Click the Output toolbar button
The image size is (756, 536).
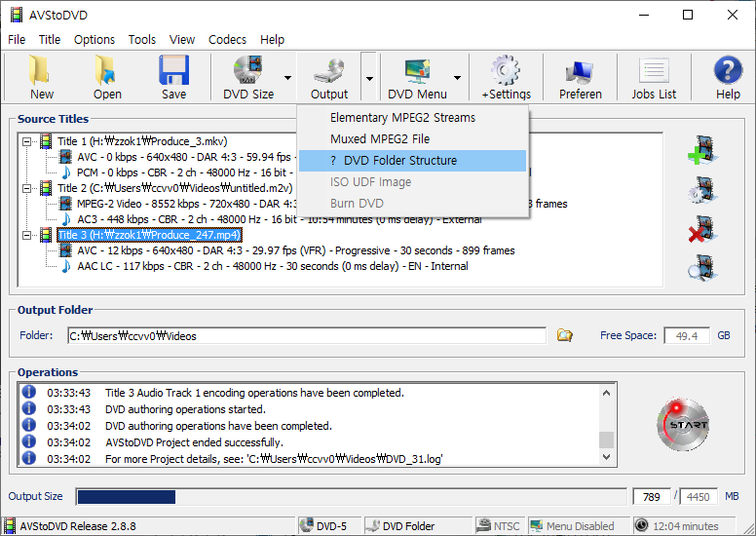[329, 77]
